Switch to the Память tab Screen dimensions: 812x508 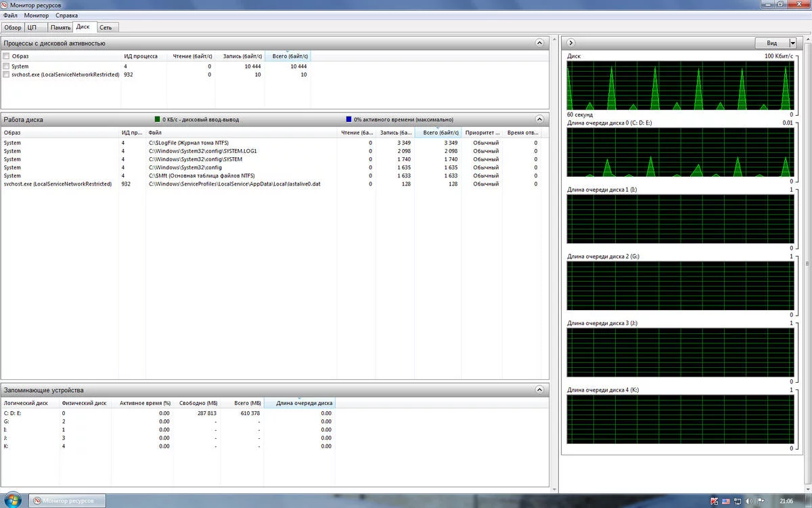60,28
